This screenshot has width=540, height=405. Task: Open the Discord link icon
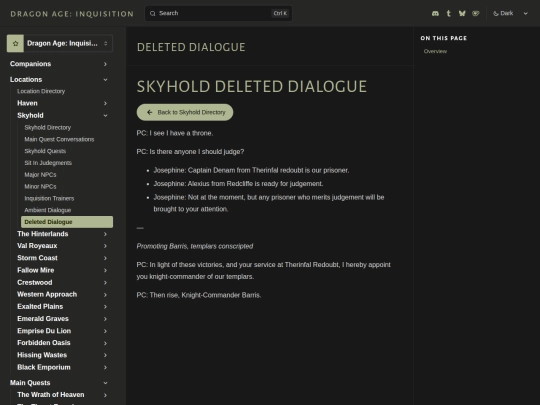435,13
